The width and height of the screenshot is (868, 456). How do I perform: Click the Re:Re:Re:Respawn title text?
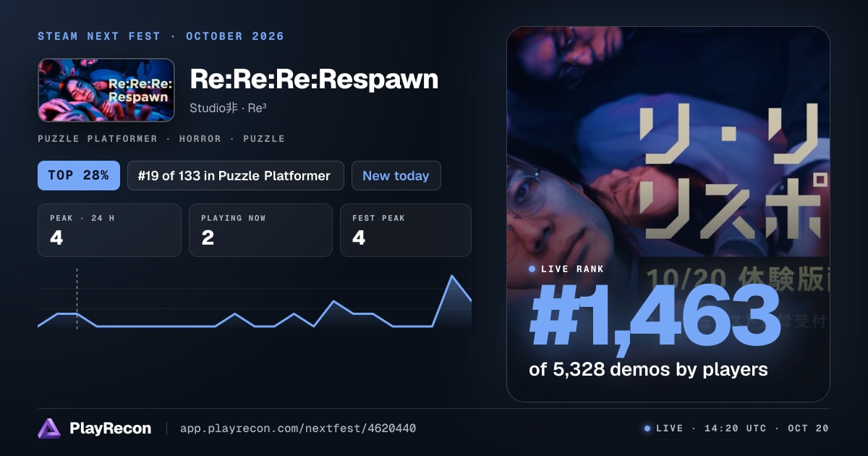(x=314, y=79)
